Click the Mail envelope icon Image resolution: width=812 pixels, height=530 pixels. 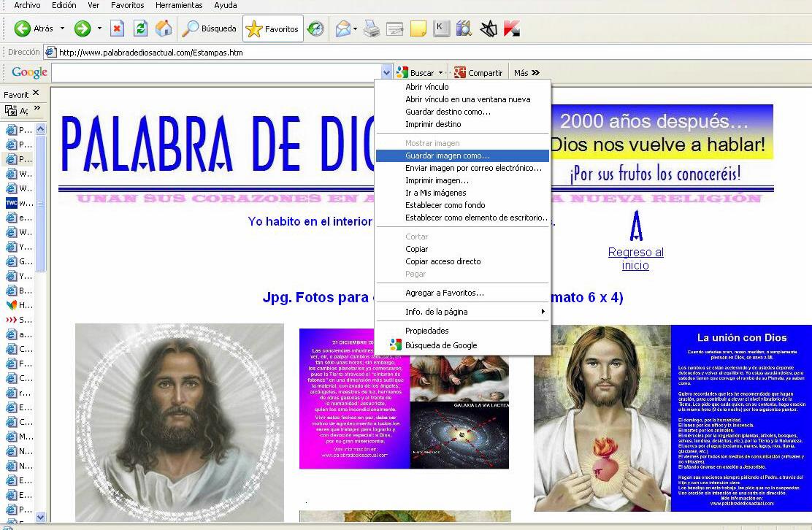[x=342, y=29]
